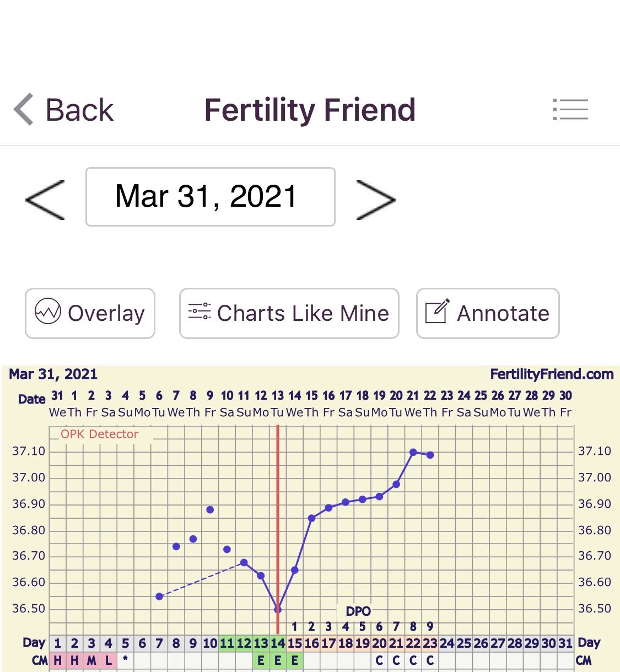Tap the 37.10 temperature point on day 22
The width and height of the screenshot is (620, 672).
click(x=413, y=452)
